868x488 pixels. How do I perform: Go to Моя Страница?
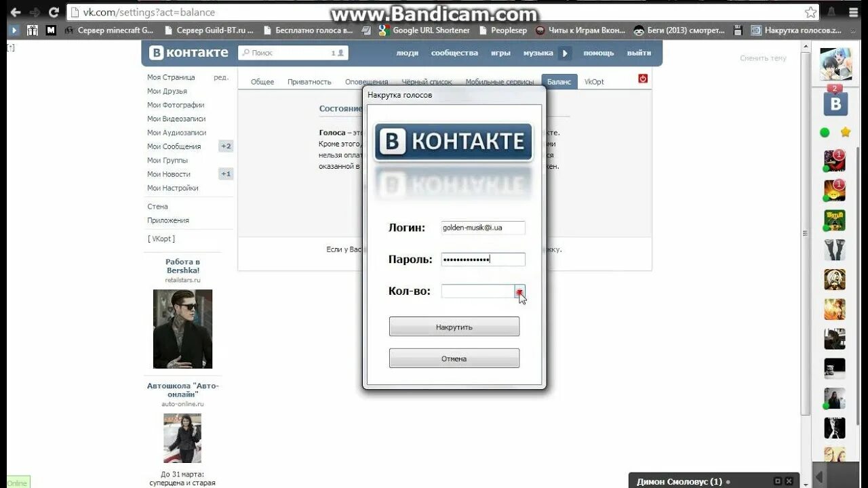click(x=171, y=77)
